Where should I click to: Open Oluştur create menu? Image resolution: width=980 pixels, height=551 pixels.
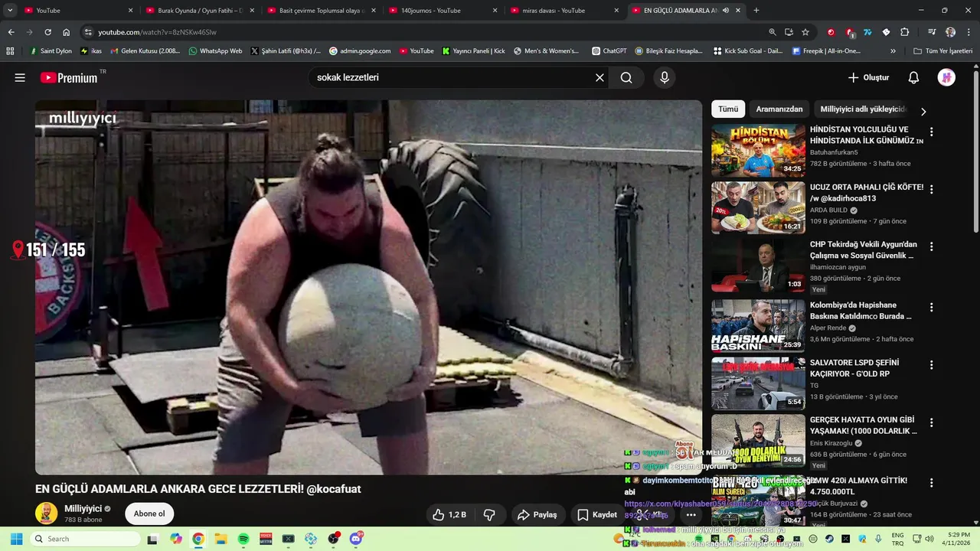coord(868,77)
